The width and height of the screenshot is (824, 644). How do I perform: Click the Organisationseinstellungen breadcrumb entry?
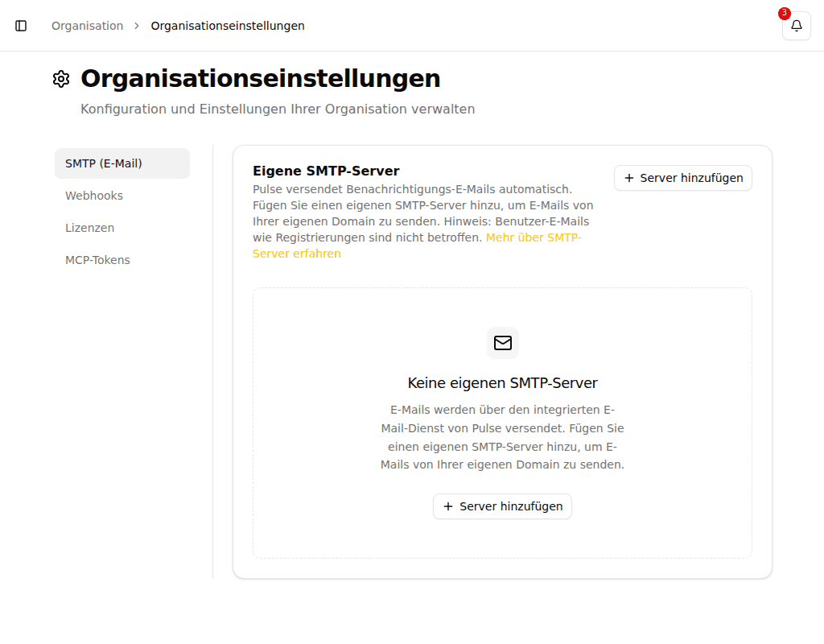(x=228, y=26)
